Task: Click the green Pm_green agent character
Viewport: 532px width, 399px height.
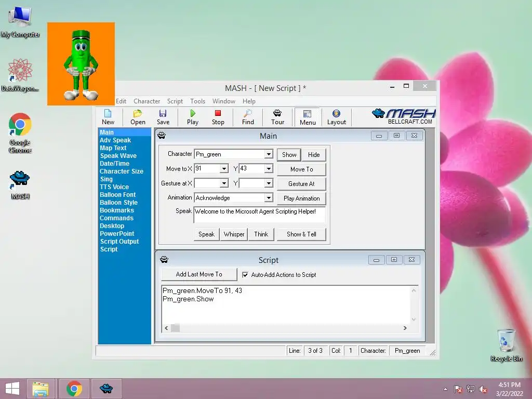Action: pos(81,64)
